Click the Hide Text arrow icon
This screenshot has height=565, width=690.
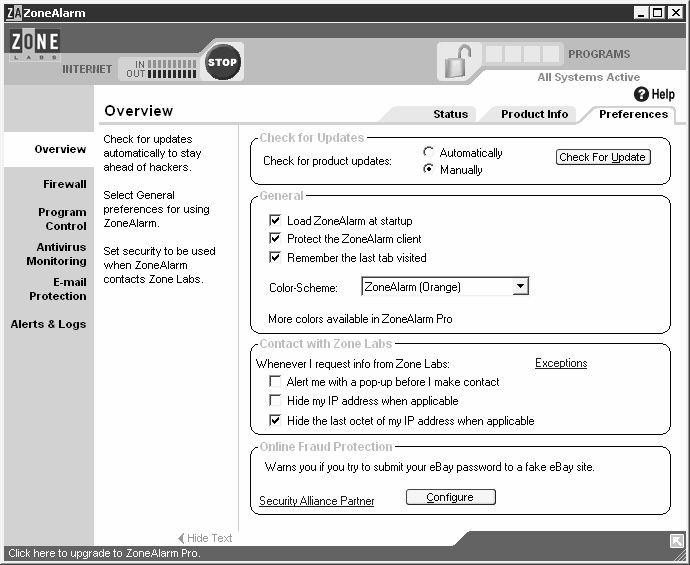click(x=181, y=538)
